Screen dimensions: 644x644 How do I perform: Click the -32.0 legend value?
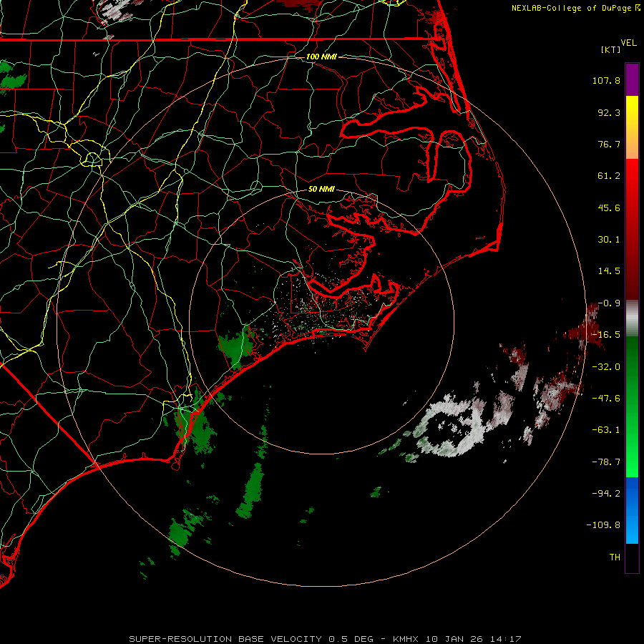pyautogui.click(x=606, y=367)
